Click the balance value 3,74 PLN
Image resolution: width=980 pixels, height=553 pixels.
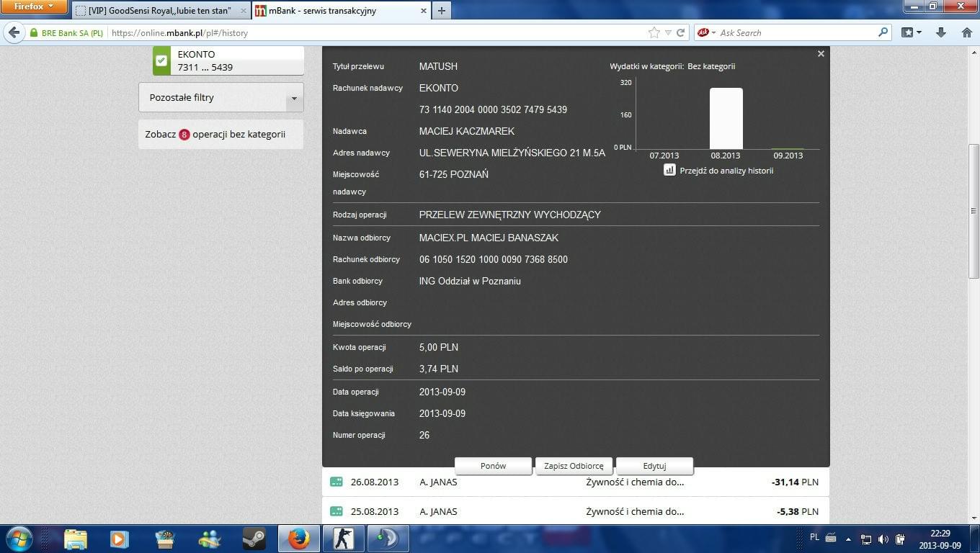[439, 369]
